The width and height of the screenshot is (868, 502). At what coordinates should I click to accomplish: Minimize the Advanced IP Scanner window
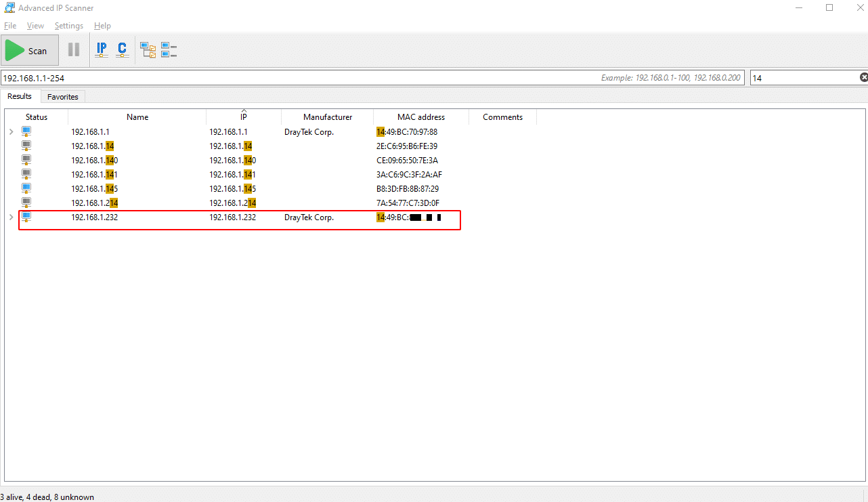coord(799,8)
